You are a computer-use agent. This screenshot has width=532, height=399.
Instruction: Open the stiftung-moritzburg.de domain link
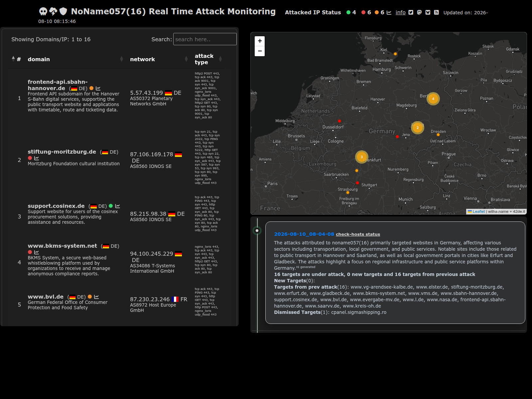pyautogui.click(x=62, y=152)
